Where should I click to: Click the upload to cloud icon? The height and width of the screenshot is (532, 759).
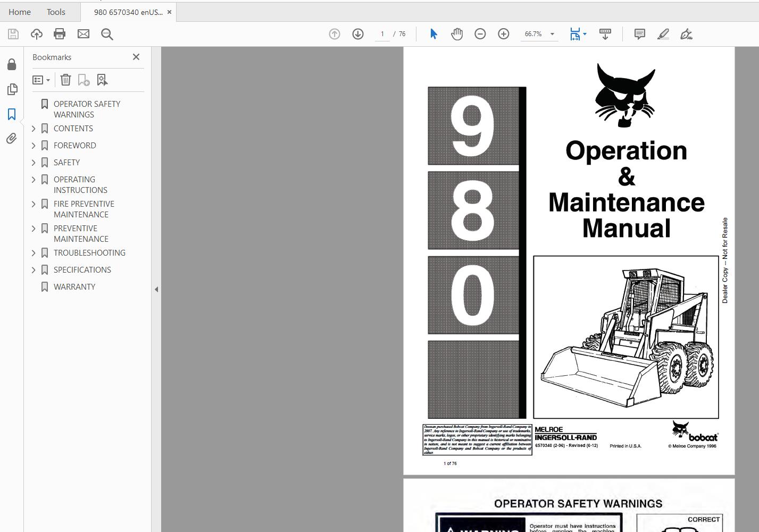pos(37,34)
